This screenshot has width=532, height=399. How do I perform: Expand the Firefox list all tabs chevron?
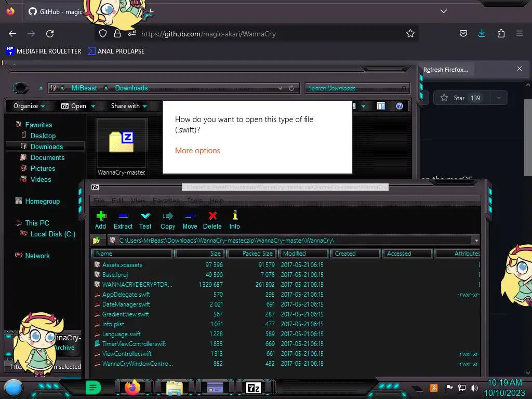point(444,11)
